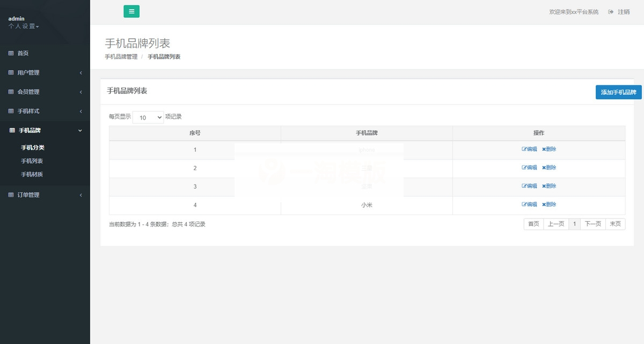Screen dimensions: 644x344
Task: Click the logout icon beside 注销
Action: pyautogui.click(x=610, y=11)
